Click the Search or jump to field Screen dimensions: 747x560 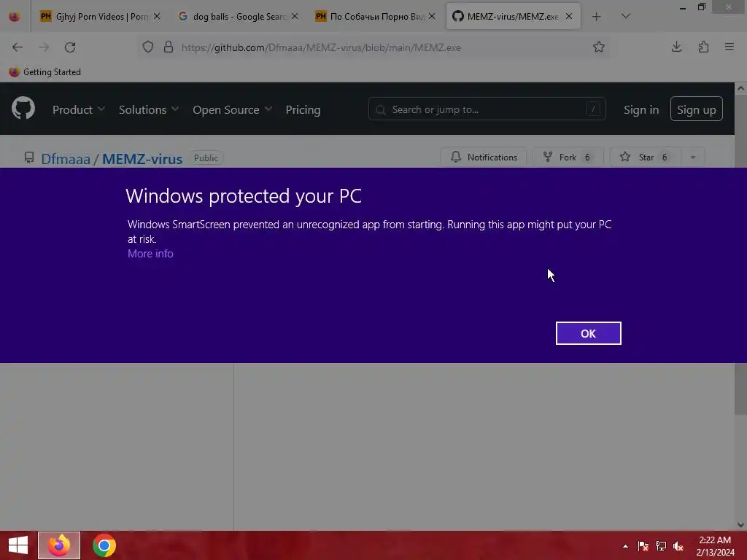(x=487, y=109)
